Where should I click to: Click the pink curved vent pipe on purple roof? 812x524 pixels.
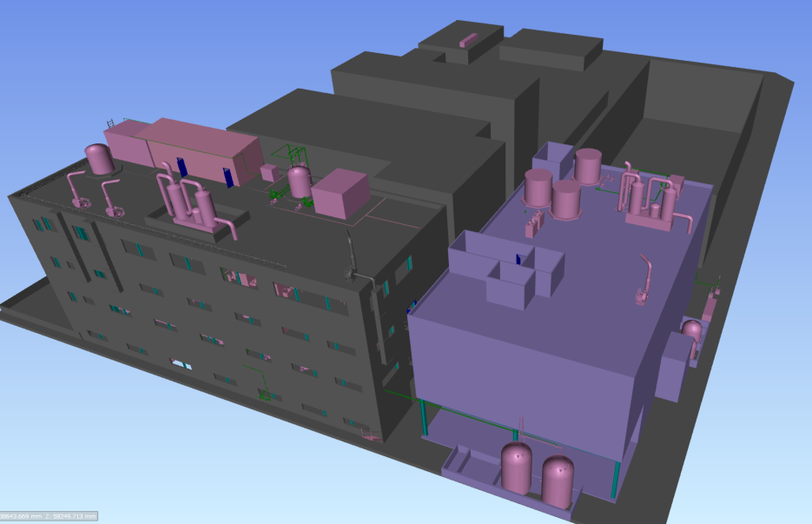(644, 278)
